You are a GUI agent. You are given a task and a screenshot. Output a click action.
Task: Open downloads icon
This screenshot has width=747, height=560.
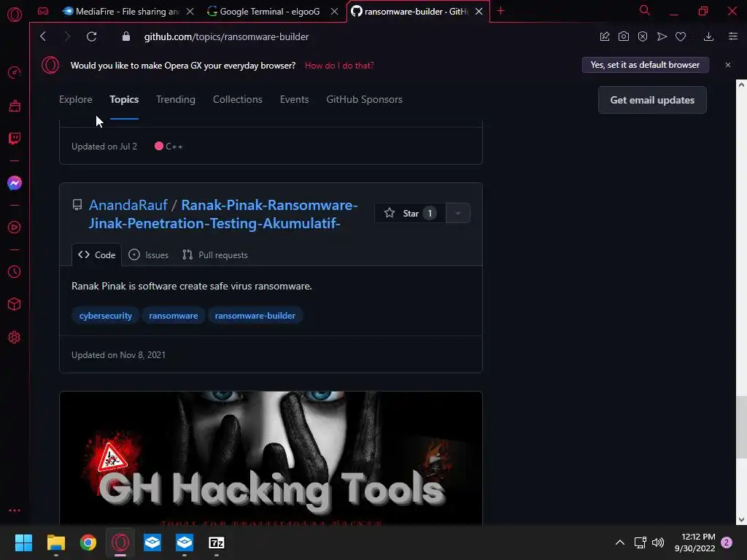coord(708,36)
